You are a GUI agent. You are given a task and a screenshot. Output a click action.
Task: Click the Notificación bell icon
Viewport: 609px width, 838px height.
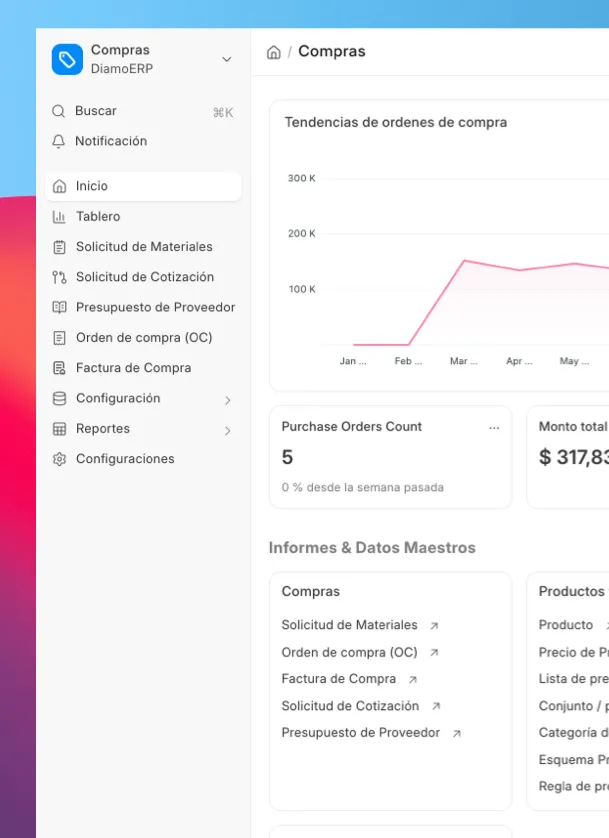tap(58, 141)
